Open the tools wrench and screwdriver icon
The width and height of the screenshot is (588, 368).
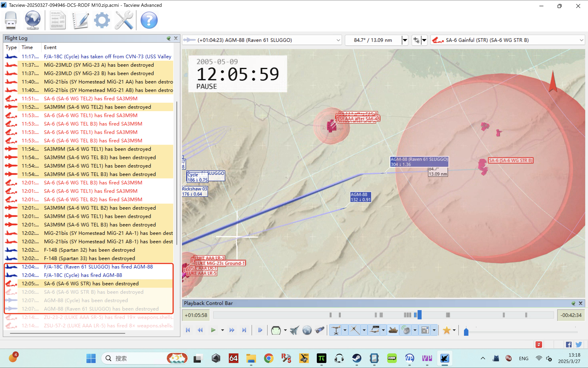pos(124,20)
